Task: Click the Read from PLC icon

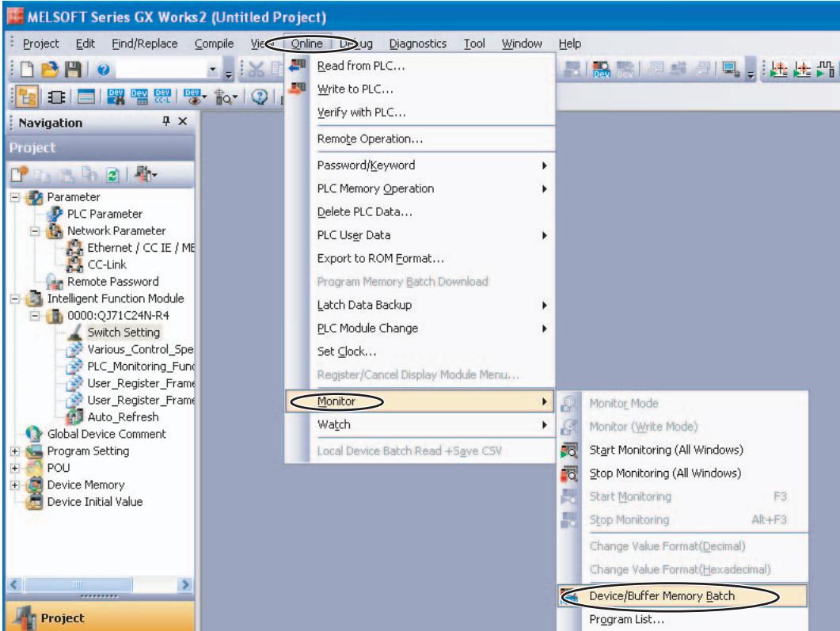Action: tap(298, 66)
